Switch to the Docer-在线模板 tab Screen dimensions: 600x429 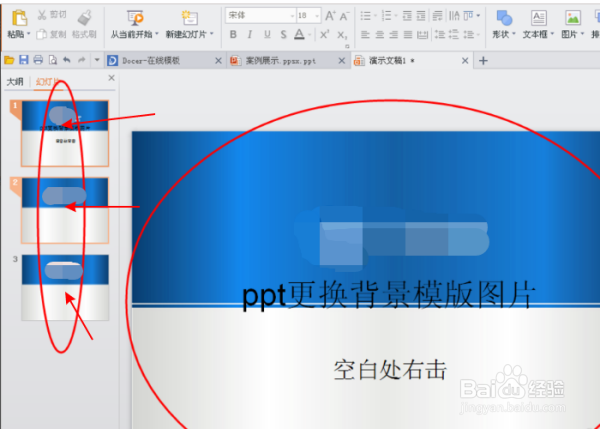pos(165,60)
